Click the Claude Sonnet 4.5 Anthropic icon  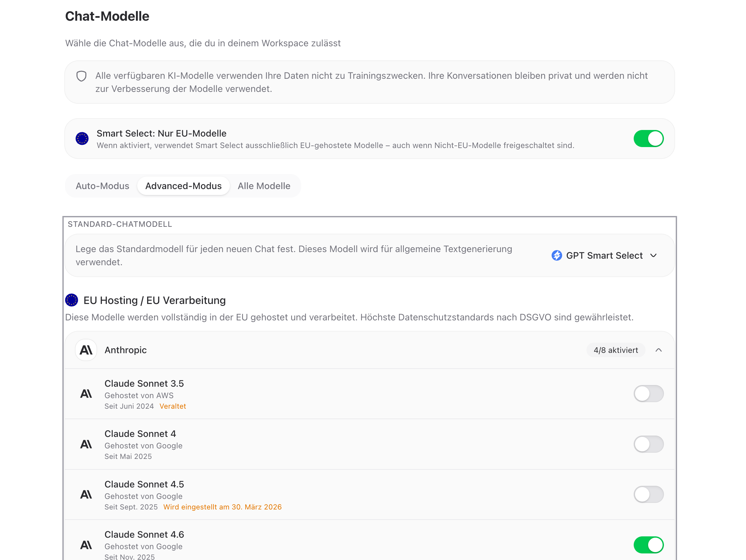click(86, 494)
